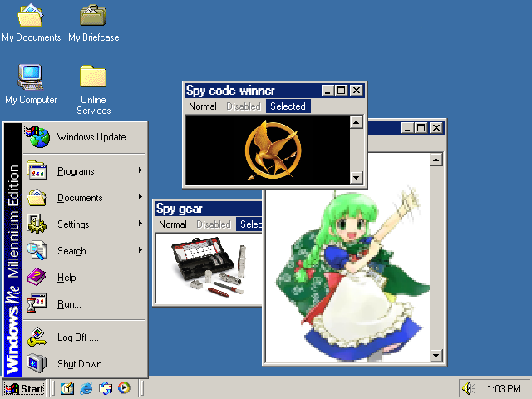Minimize the Spy code winner window
This screenshot has width=532, height=399.
(x=328, y=91)
